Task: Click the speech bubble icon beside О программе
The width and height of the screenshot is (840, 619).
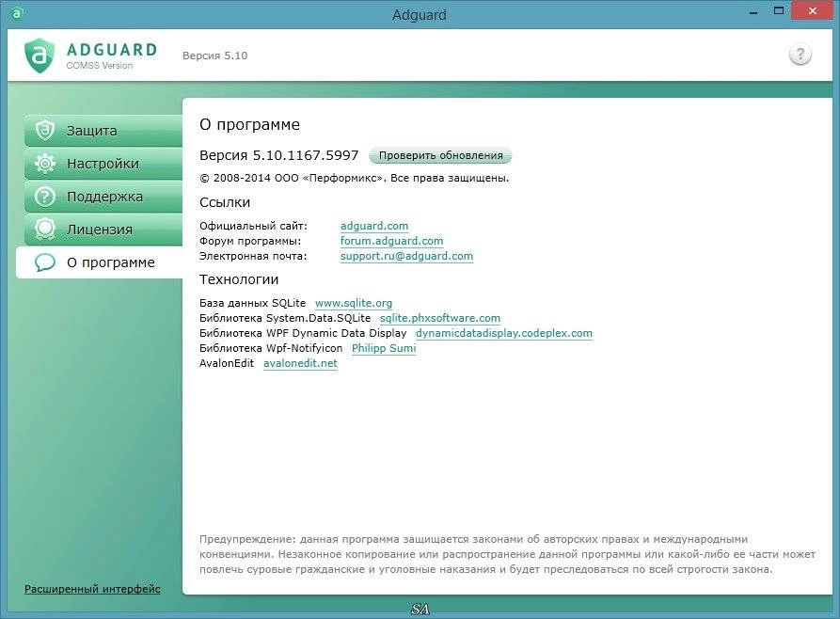Action: pyautogui.click(x=45, y=262)
